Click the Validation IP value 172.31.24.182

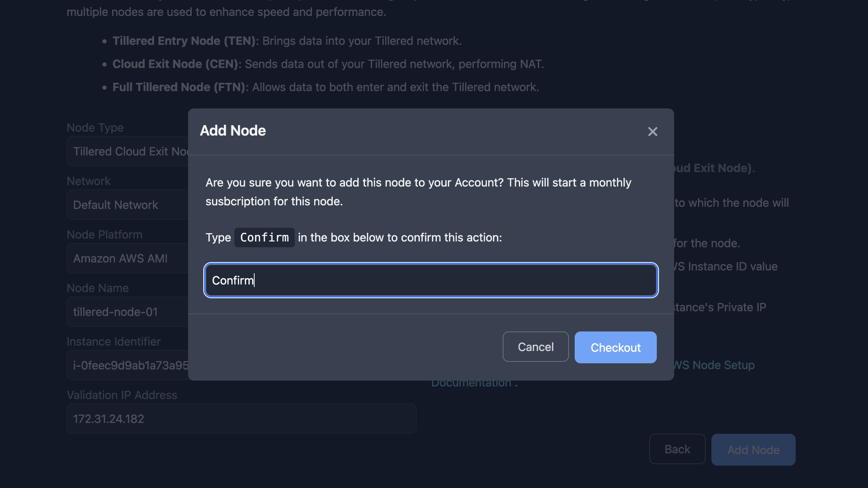109,418
